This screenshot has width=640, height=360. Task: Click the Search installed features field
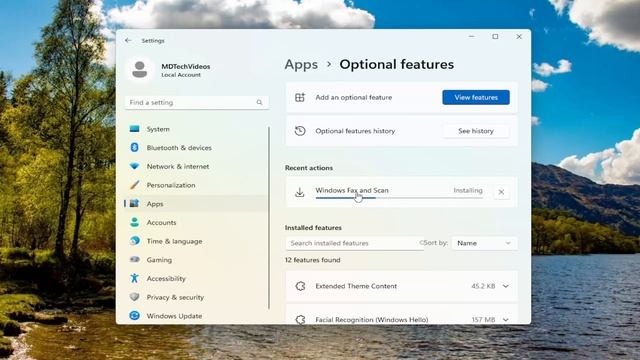tap(354, 243)
